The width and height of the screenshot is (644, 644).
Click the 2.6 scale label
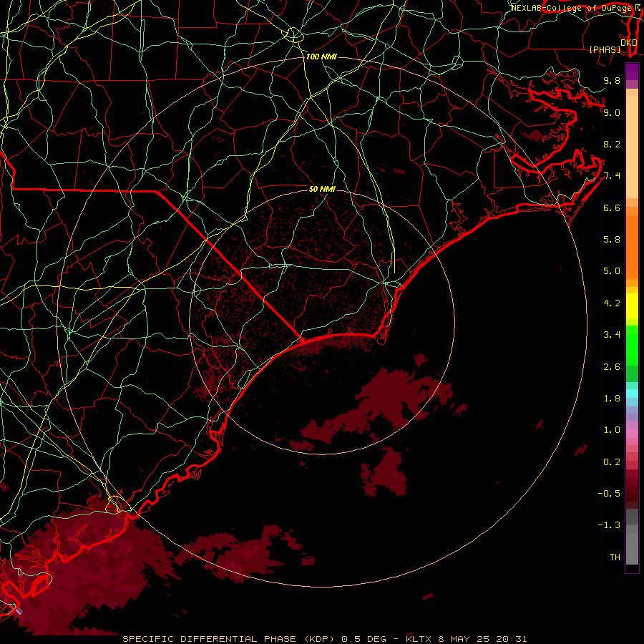point(612,366)
